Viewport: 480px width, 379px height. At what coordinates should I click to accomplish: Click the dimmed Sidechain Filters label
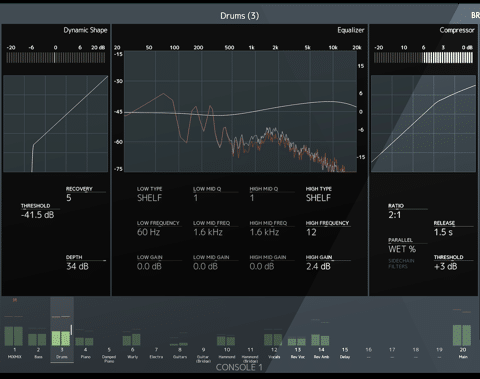(x=401, y=263)
